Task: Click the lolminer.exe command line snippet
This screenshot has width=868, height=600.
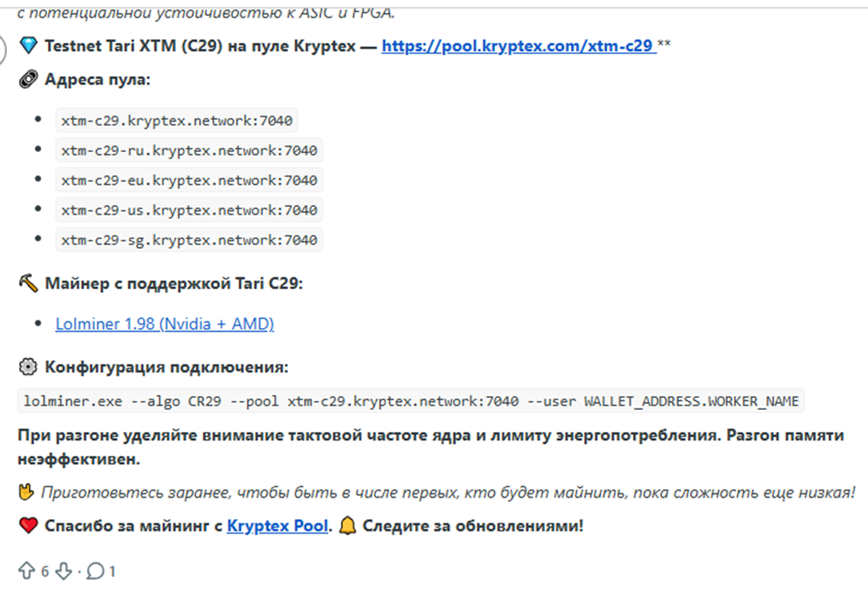Action: click(x=410, y=401)
